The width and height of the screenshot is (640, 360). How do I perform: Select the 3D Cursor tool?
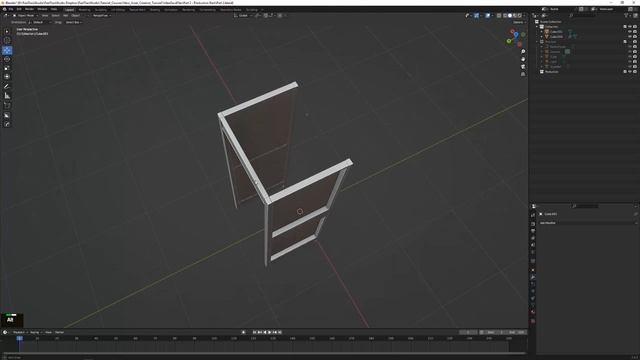tap(7, 40)
